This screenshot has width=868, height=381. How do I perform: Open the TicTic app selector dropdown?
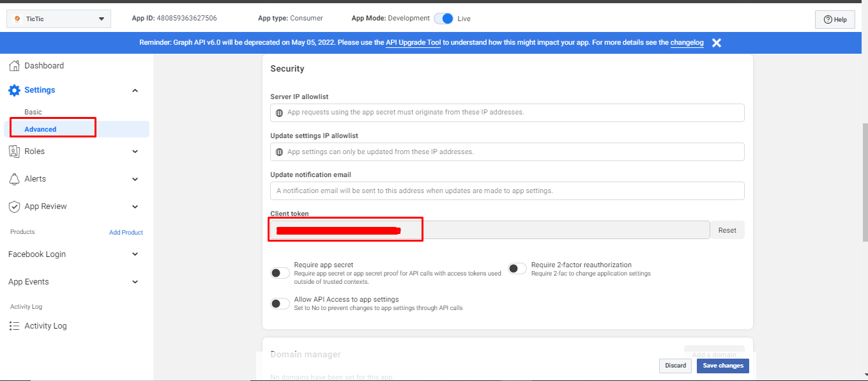59,19
